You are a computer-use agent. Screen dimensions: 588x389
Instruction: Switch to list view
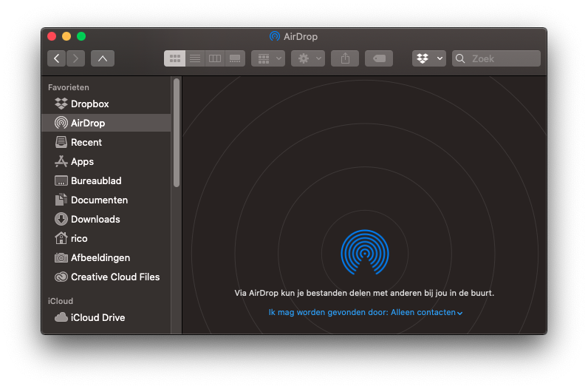click(x=195, y=58)
